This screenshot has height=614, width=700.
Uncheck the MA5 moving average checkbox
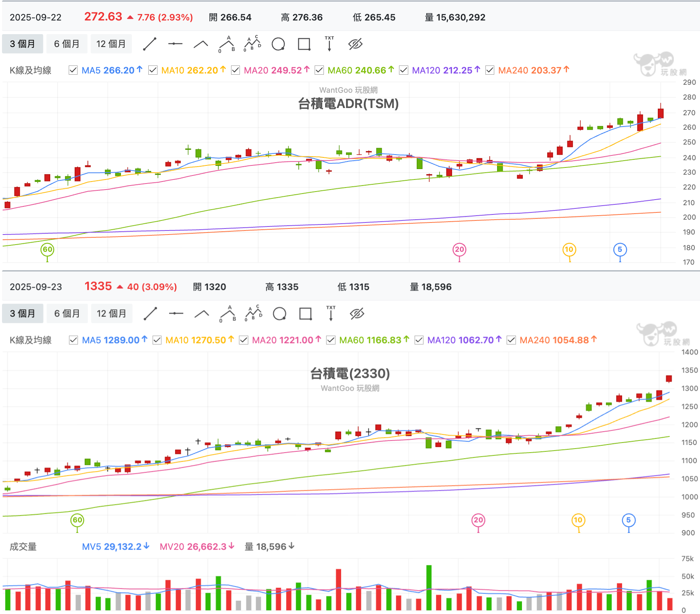click(x=73, y=70)
